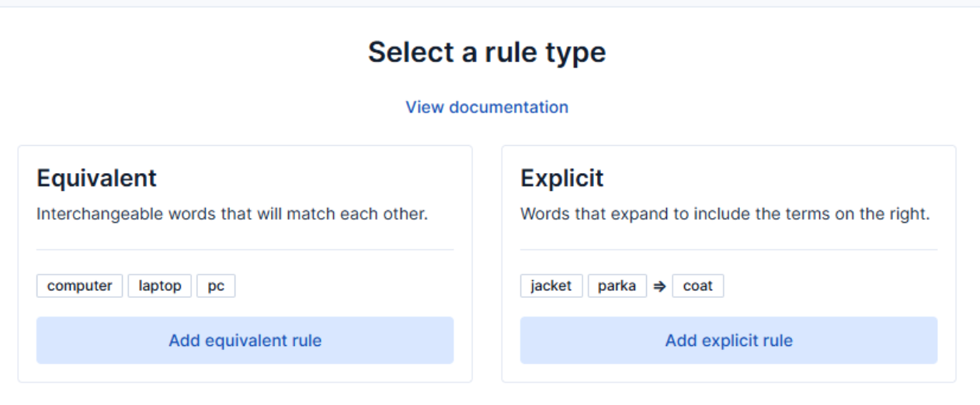This screenshot has height=405, width=980.
Task: Click the 'Interchangeable words' description text
Action: point(231,214)
